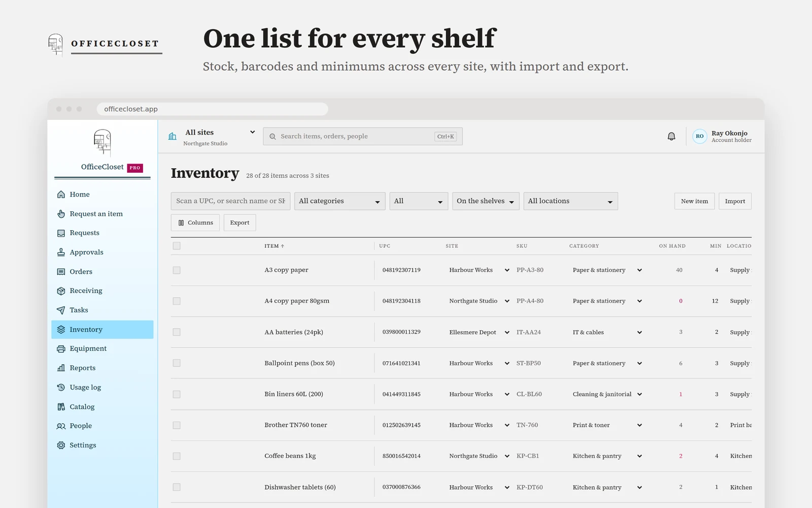The width and height of the screenshot is (812, 508).
Task: Tick the Ballpoint pens (box 50) checkbox
Action: [177, 363]
